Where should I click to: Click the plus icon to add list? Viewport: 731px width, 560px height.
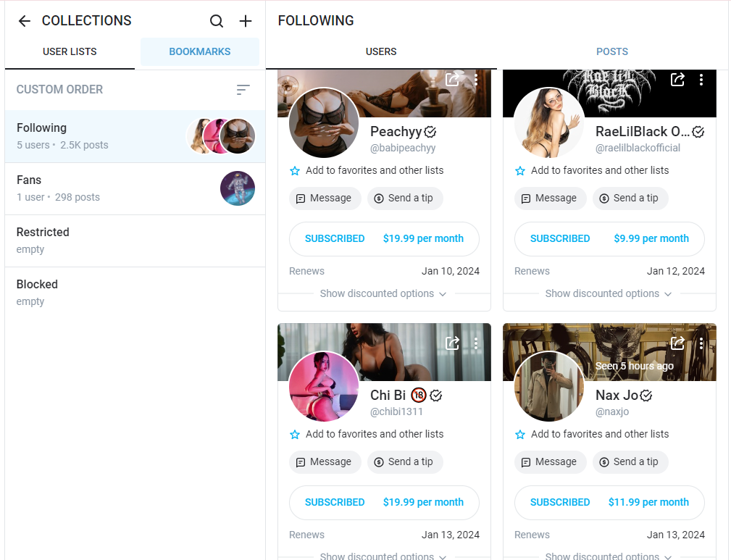pos(246,21)
